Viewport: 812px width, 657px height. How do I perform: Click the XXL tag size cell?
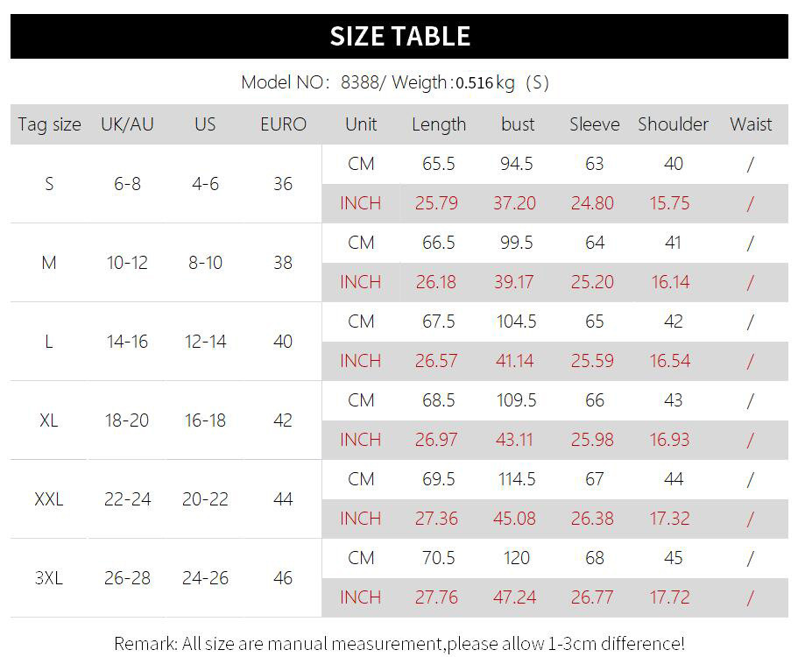click(49, 499)
